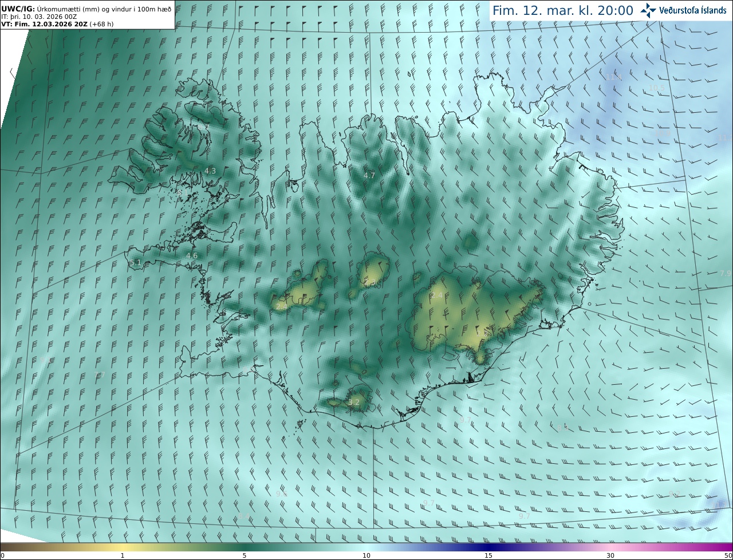Click the '15' label on the color scale
This screenshot has width=733, height=560.
pos(488,555)
